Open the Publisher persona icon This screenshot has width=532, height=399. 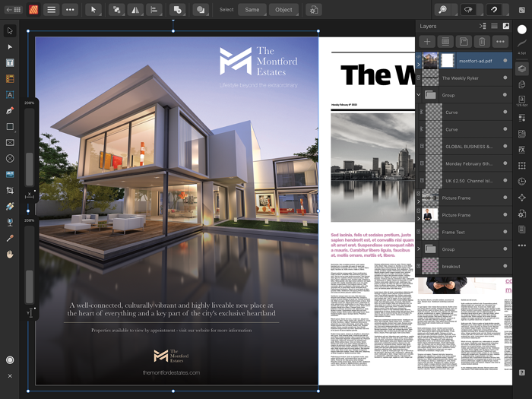[33, 9]
